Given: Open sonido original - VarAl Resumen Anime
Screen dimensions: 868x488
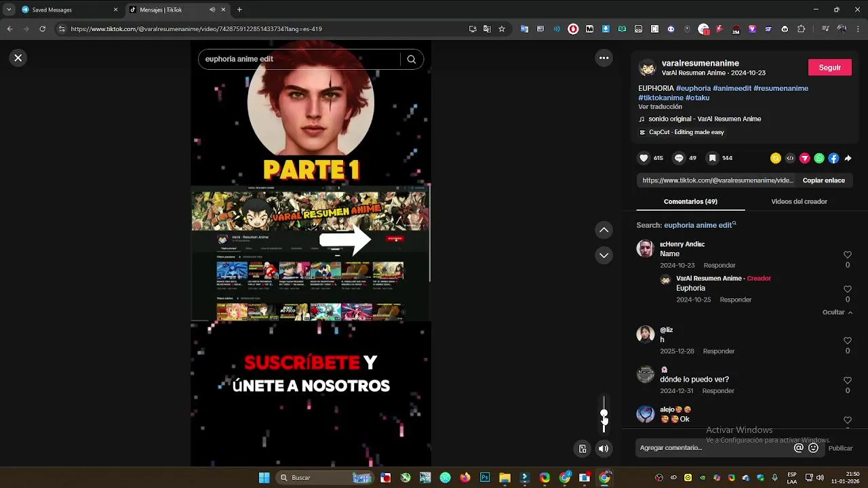Looking at the screenshot, I should coord(705,119).
